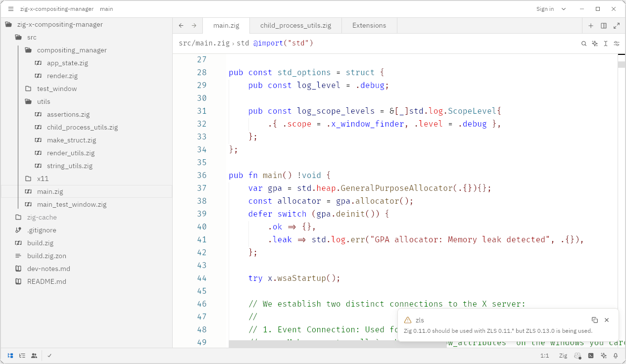This screenshot has width=626, height=364.
Task: Collapse the compositing_manager folder
Action: pos(86,50)
